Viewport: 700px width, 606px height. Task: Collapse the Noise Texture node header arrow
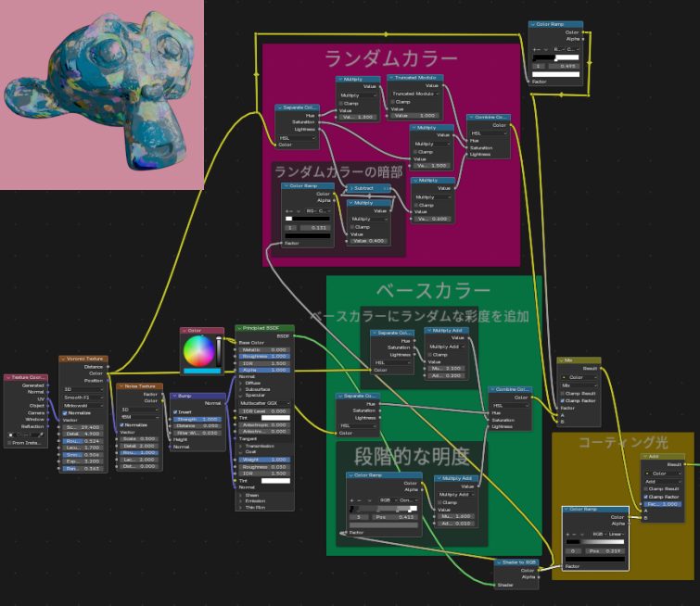121,386
